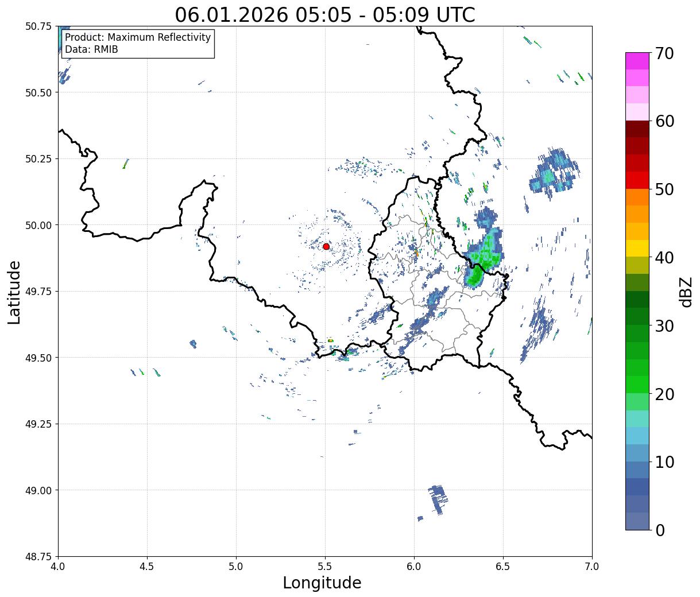This screenshot has height=597, width=700.
Task: Click the colorbar tick label 60
Action: coord(664,121)
